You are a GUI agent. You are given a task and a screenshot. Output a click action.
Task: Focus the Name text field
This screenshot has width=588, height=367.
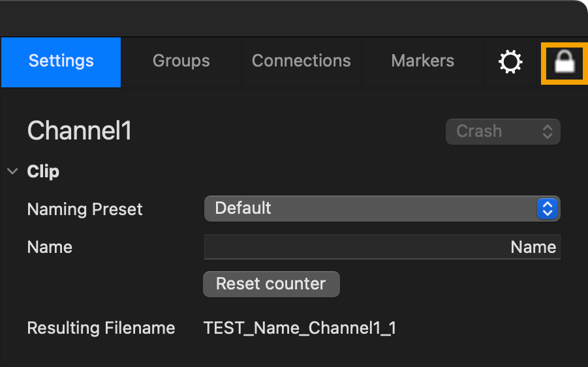382,247
